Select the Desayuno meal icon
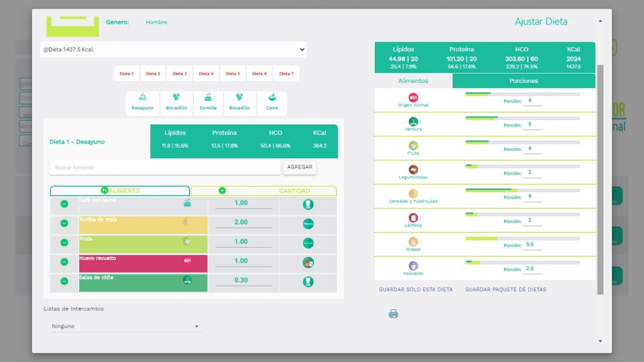 pos(142,99)
